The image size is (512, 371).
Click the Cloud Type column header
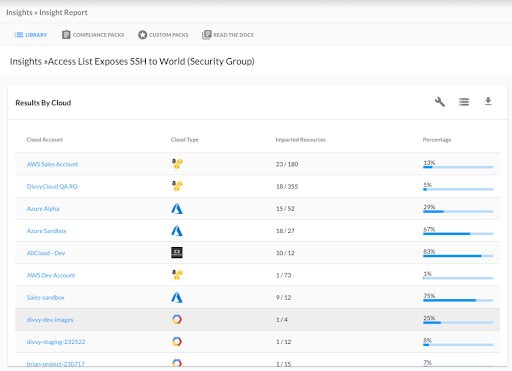[185, 140]
